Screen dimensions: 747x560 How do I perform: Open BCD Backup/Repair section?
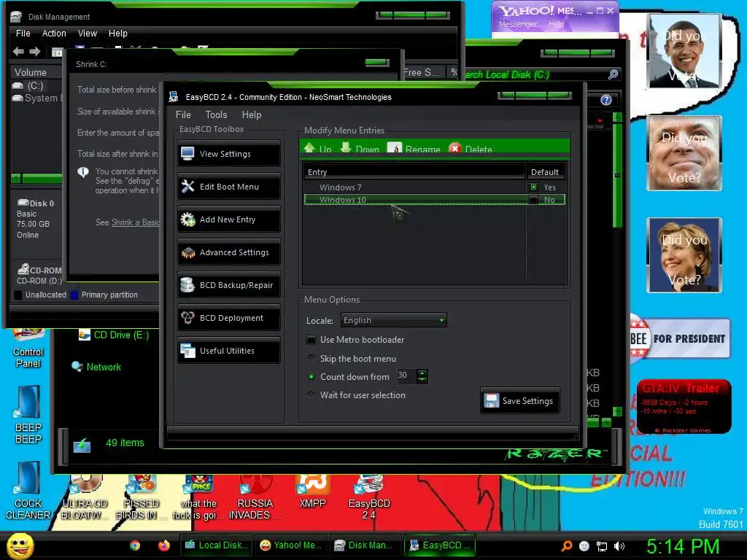(x=228, y=285)
